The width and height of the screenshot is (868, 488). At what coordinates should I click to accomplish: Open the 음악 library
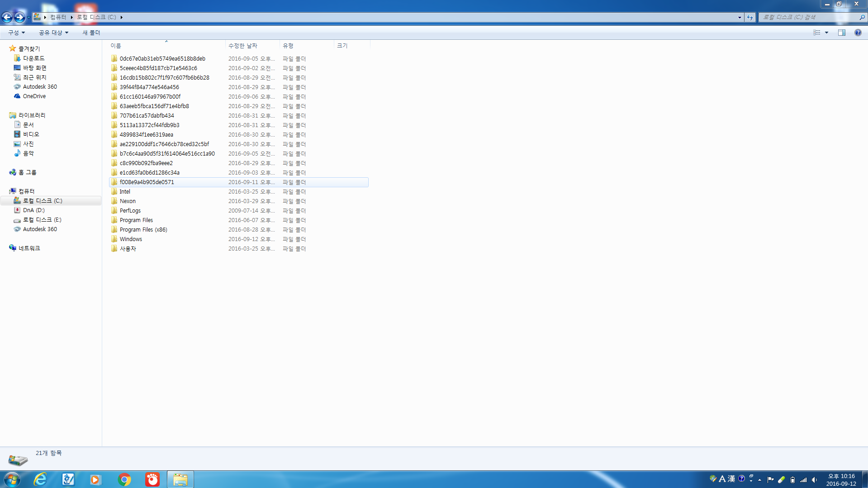pyautogui.click(x=28, y=153)
